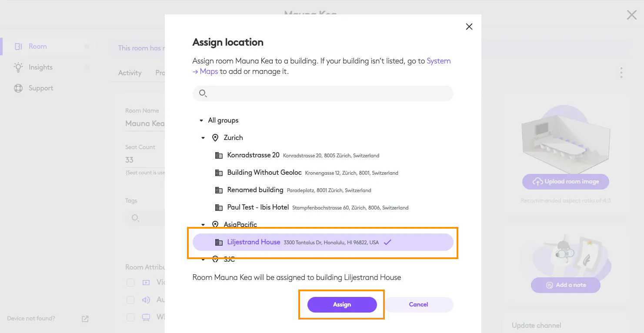
Task: Select Building Without Geoloc in the list
Action: [x=264, y=173]
